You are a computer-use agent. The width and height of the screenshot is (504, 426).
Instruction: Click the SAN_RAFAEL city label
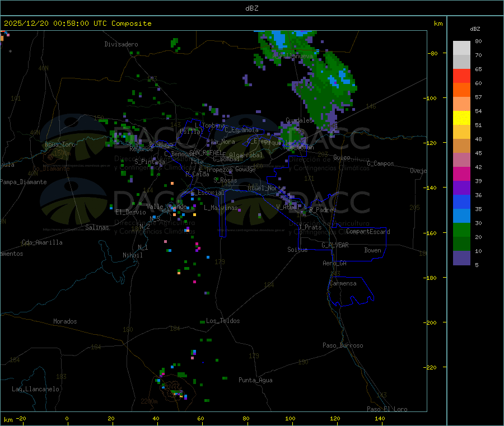[x=206, y=152]
